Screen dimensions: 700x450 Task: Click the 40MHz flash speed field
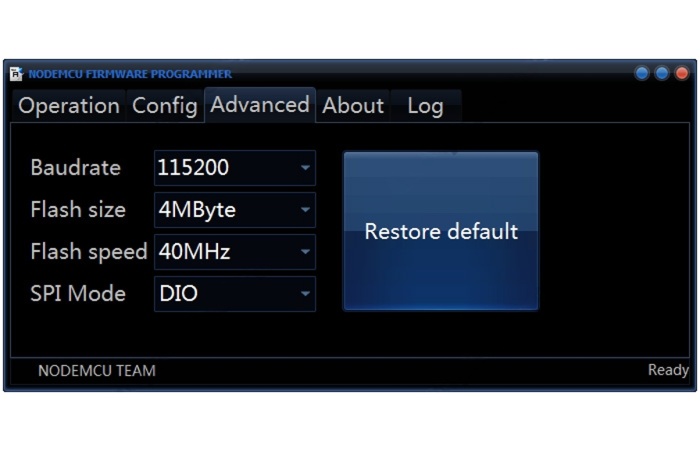pyautogui.click(x=235, y=252)
